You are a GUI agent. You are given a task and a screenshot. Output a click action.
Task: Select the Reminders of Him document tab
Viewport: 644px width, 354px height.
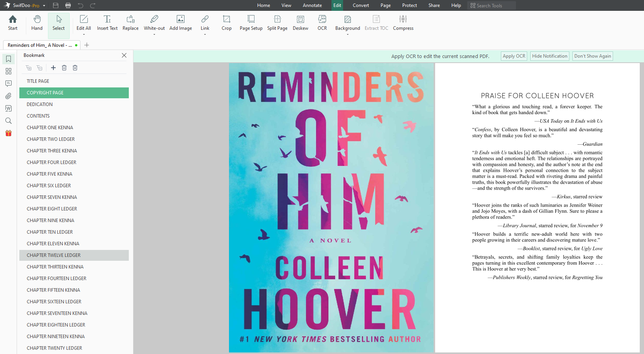(x=42, y=45)
